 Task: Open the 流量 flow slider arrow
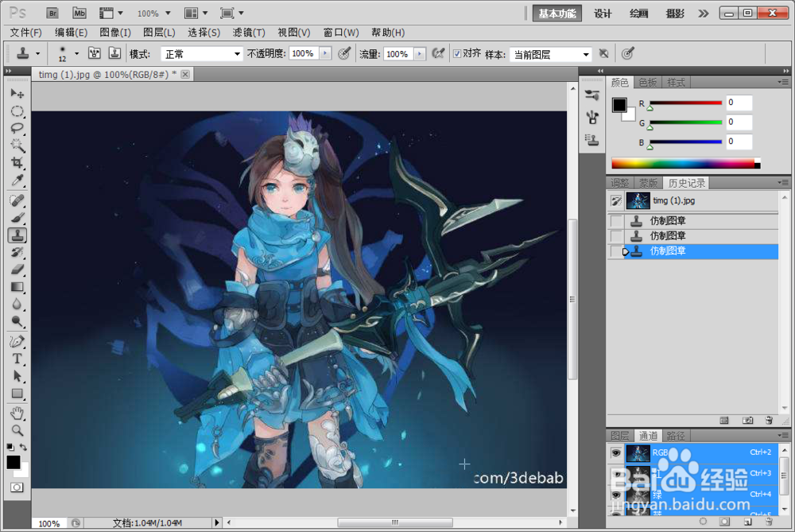[x=419, y=54]
